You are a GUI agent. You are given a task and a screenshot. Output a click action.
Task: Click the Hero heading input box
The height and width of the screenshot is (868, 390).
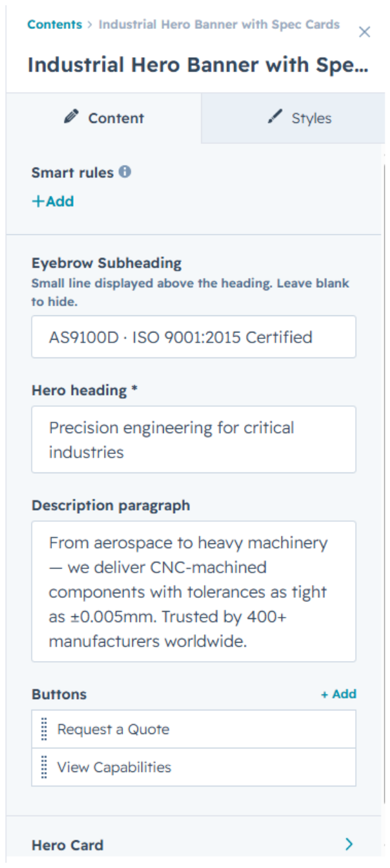tap(194, 440)
